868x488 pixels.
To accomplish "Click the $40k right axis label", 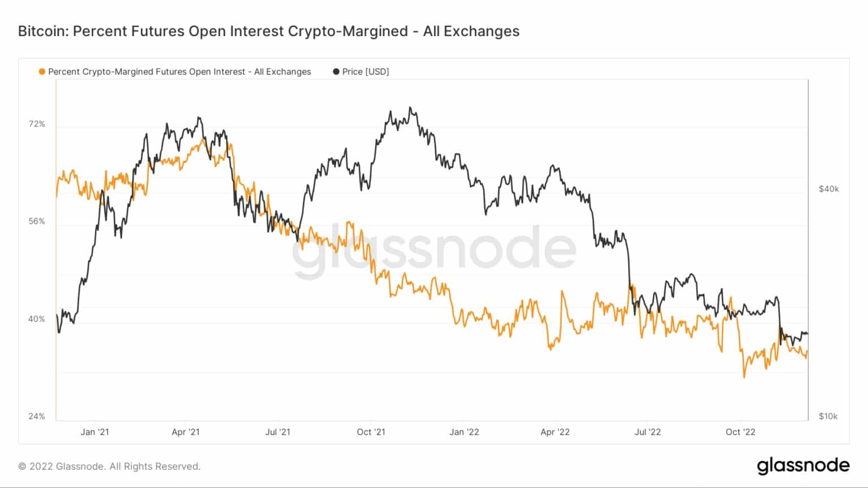I will pos(829,189).
